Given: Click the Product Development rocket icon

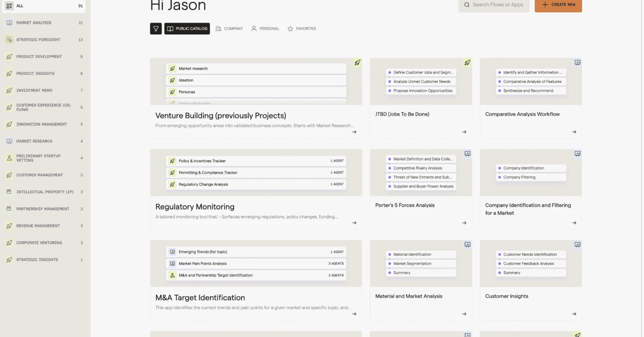Looking at the screenshot, I should tap(9, 57).
